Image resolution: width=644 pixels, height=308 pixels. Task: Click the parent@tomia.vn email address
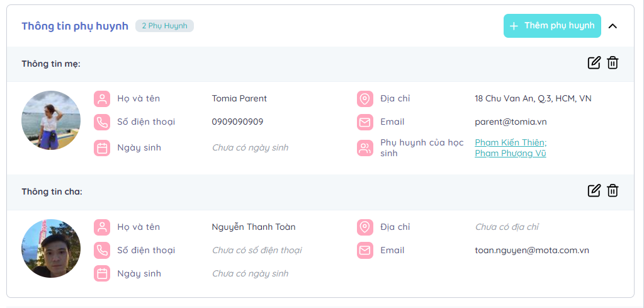[x=511, y=122]
